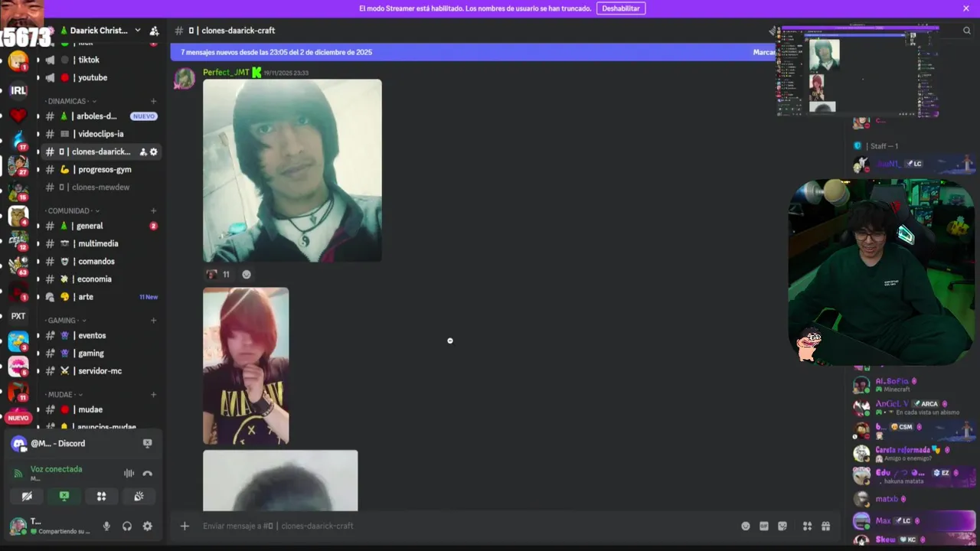Open the servidor-mc channel

(100, 370)
